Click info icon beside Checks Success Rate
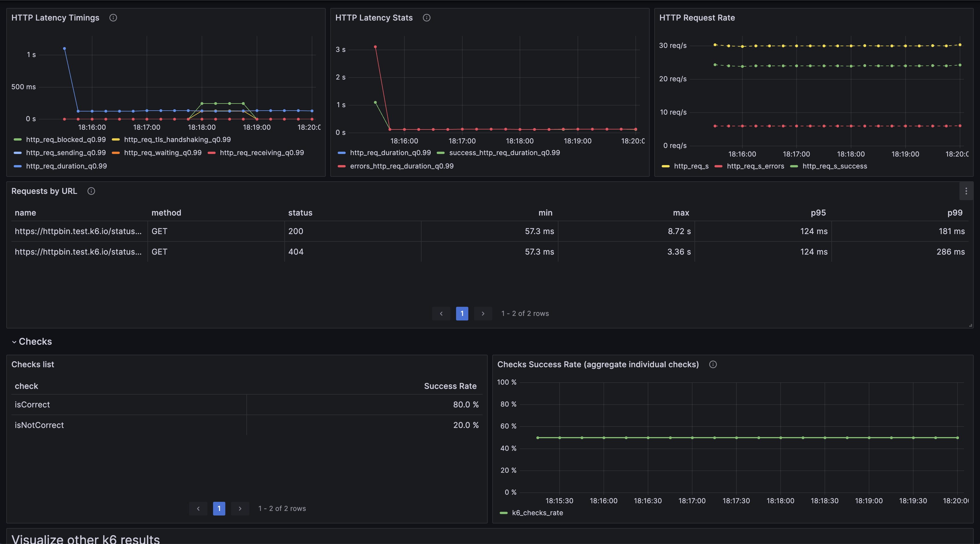This screenshot has height=544, width=980. point(713,364)
